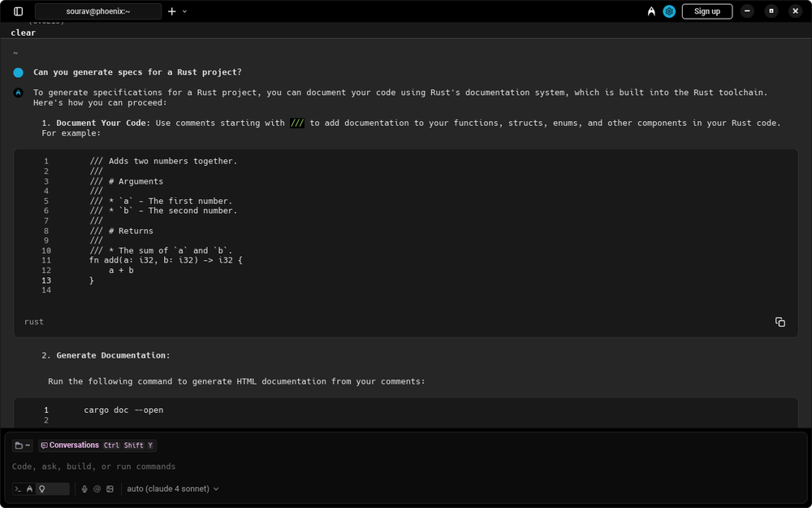Enable agent mode with the A icon
812x508 pixels.
click(30, 488)
